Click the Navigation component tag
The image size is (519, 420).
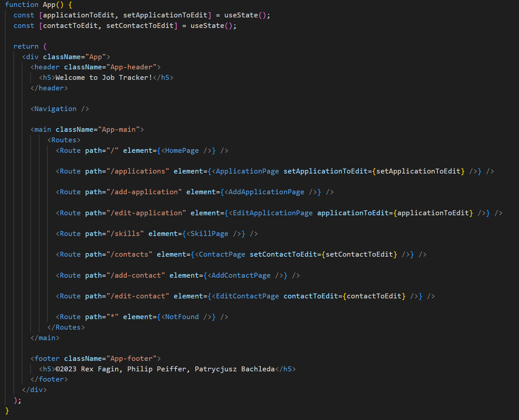55,109
